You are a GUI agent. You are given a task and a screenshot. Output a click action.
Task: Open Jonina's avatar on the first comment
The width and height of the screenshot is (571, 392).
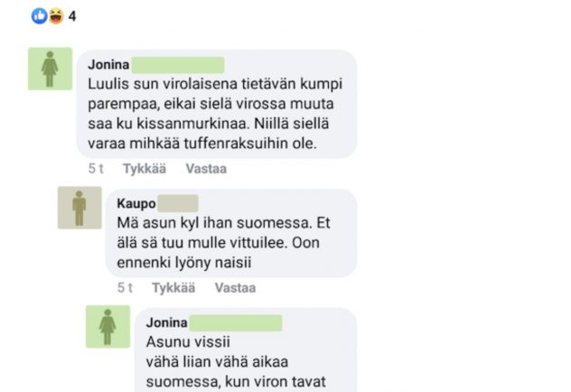(51, 69)
